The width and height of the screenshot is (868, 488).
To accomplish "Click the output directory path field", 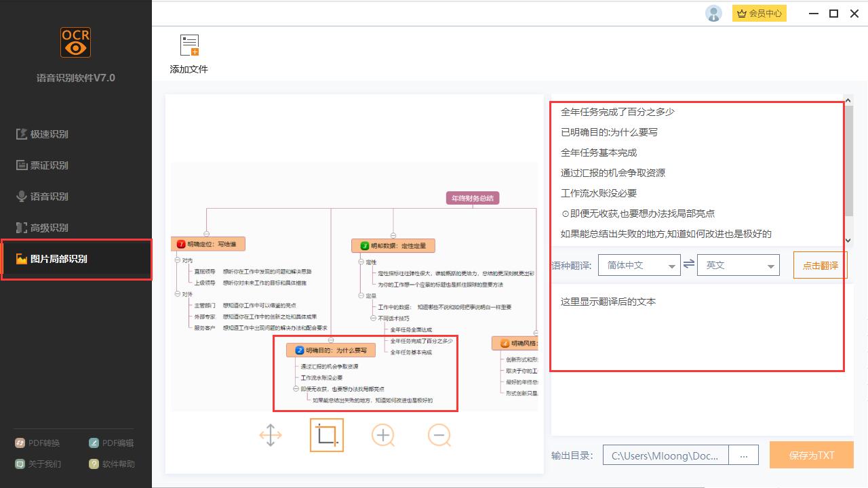I will pos(665,455).
